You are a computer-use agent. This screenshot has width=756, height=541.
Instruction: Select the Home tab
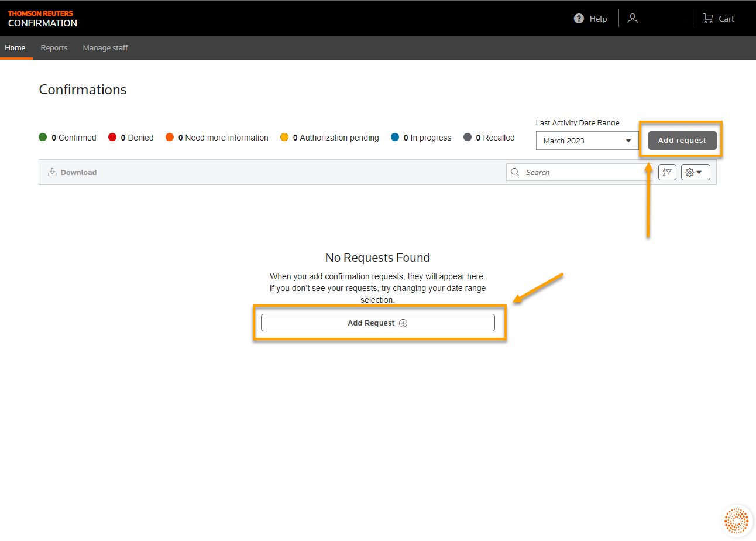(15, 47)
